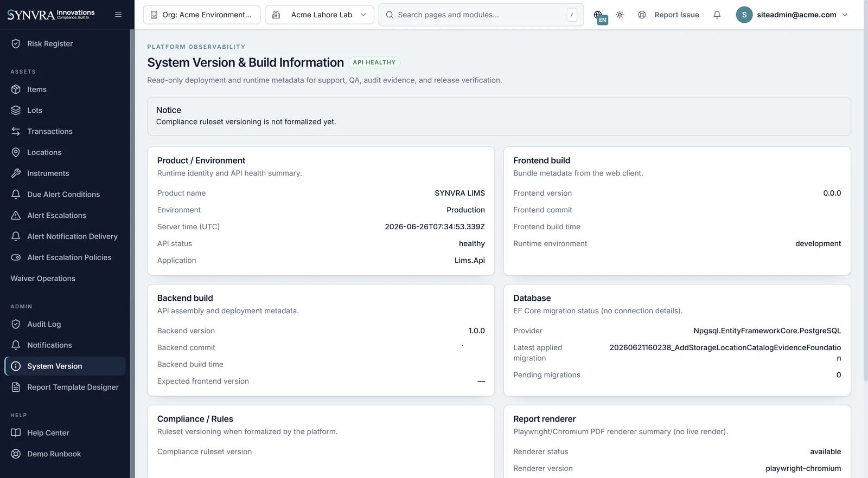Click the SYNVRA Innovations logo
The image size is (868, 478).
[x=51, y=14]
